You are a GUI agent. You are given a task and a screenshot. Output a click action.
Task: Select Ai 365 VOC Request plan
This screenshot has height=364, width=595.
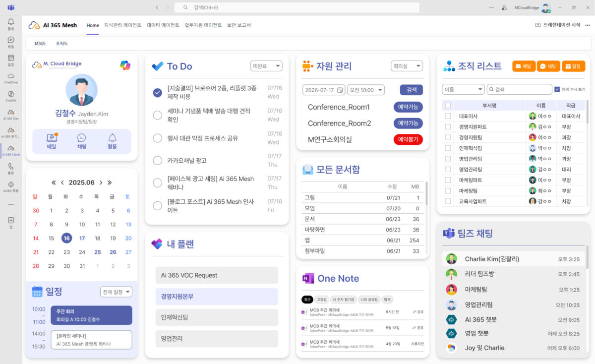click(217, 275)
